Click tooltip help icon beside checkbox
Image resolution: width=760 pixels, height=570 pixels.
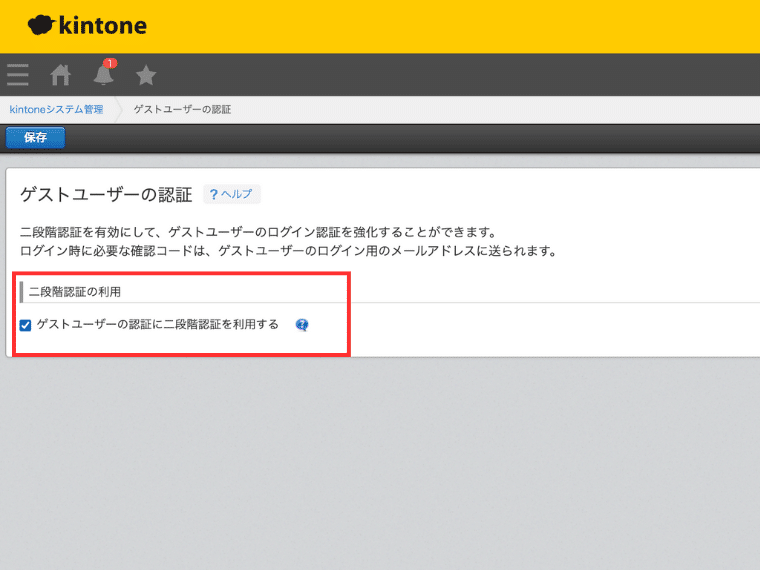pos(302,325)
